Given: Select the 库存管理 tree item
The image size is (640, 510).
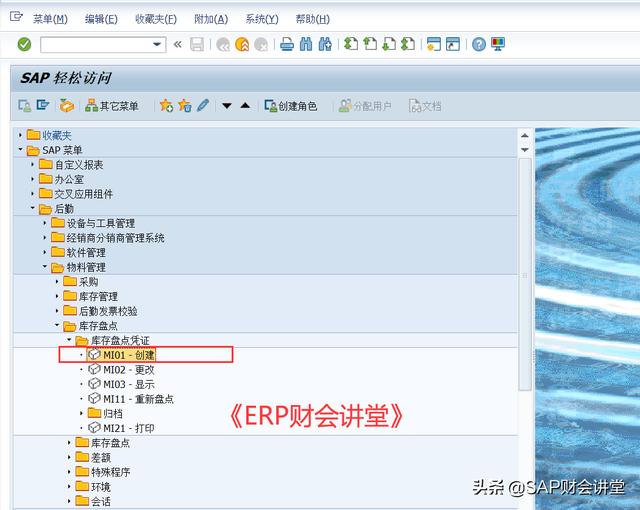Looking at the screenshot, I should (98, 297).
